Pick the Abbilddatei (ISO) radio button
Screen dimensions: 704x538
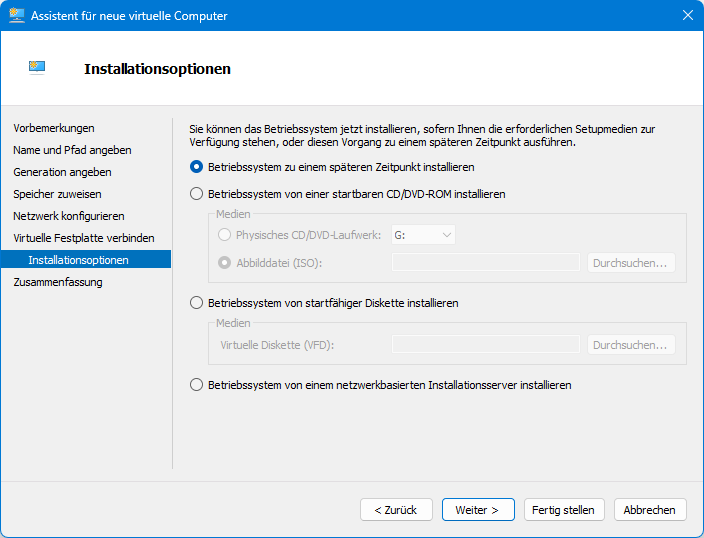tap(224, 263)
